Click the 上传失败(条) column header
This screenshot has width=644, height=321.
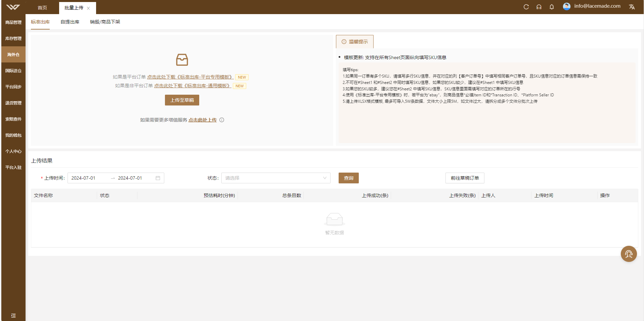tap(462, 195)
